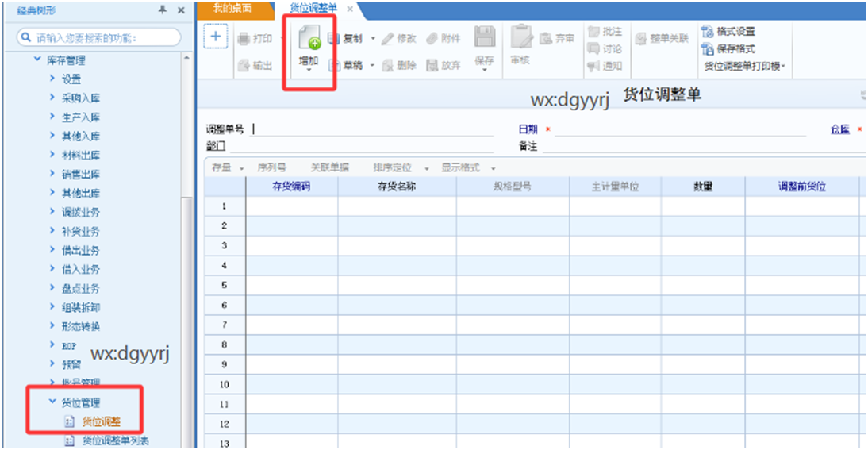868x450 pixels.
Task: Click the 格式设置 (Format settings) icon
Action: tap(707, 32)
